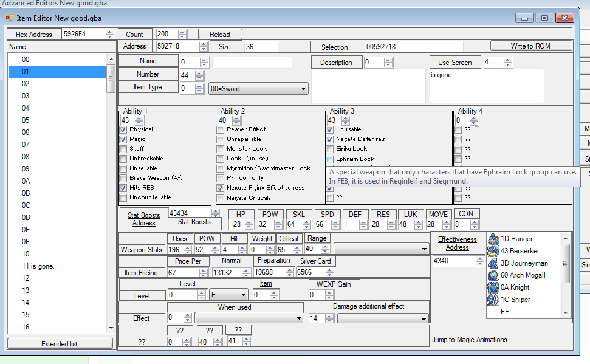Select list entry 11 is gone.

(38, 266)
